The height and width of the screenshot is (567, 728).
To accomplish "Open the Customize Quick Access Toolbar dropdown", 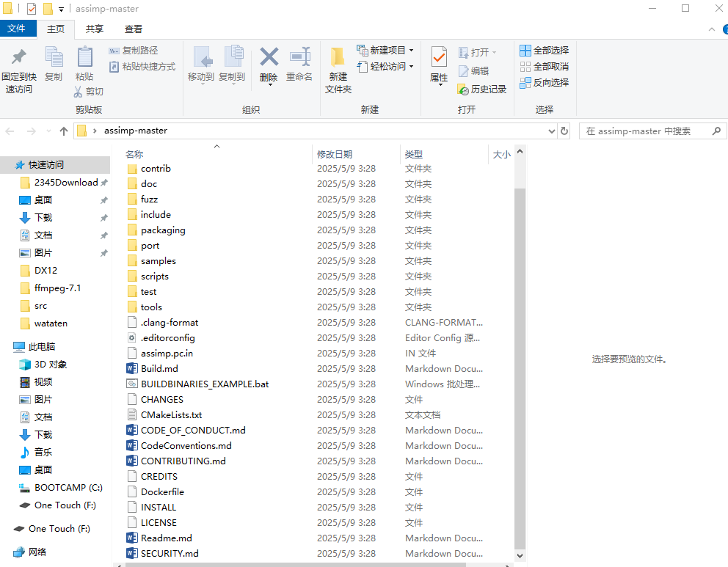I will pos(62,9).
